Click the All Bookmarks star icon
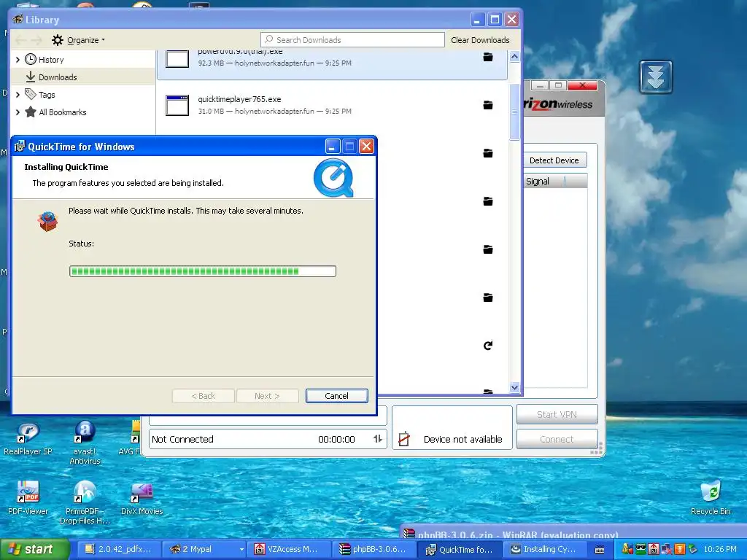The height and width of the screenshot is (560, 747). tap(31, 112)
